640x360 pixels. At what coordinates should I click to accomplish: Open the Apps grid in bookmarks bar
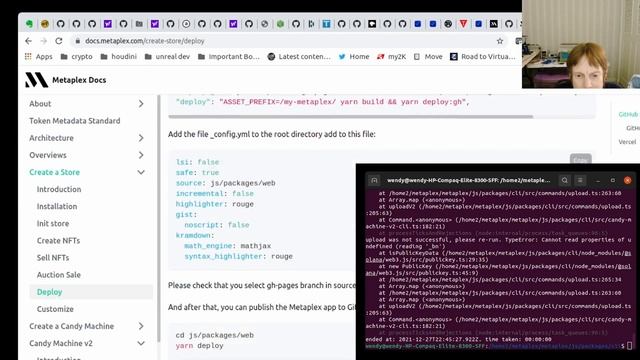(38, 57)
